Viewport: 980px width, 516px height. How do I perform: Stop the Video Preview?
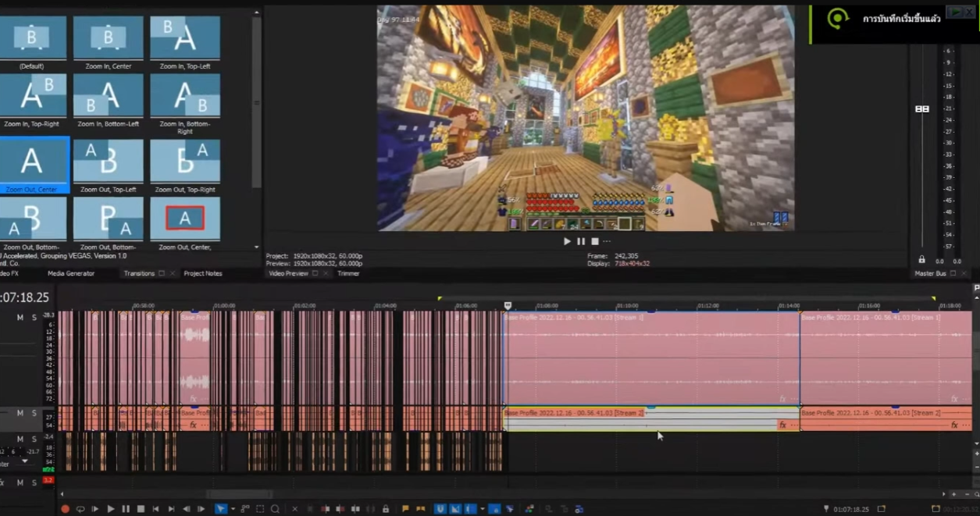(x=594, y=241)
